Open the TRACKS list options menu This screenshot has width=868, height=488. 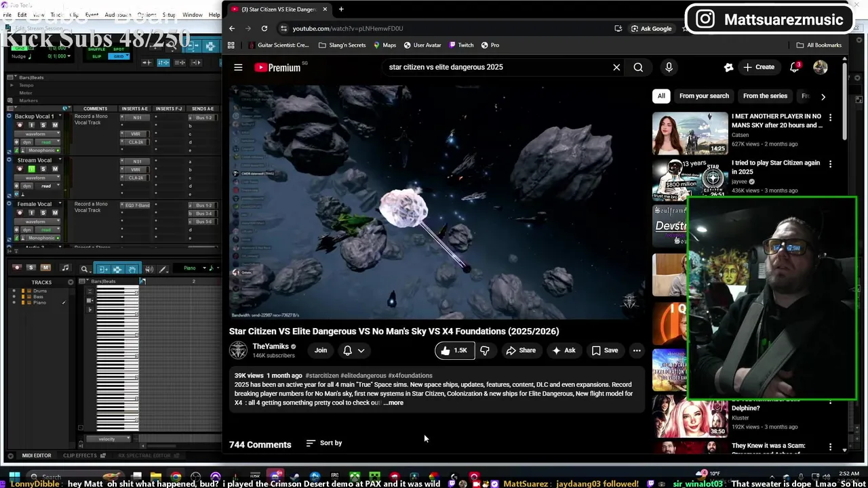pyautogui.click(x=71, y=282)
